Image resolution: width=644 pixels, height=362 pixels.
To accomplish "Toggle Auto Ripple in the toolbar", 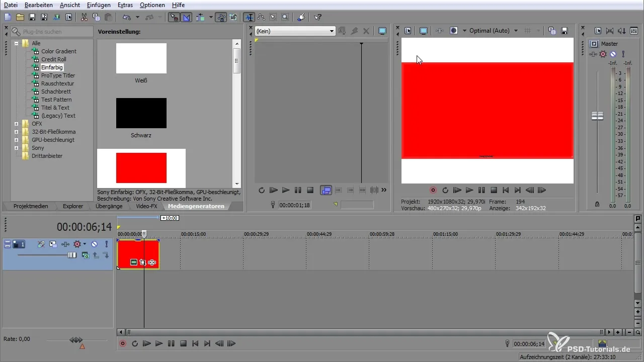I will [x=201, y=17].
